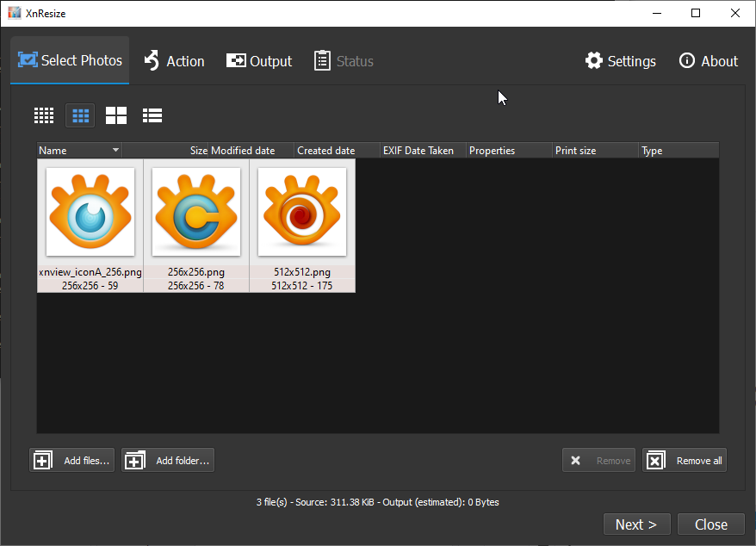The height and width of the screenshot is (546, 756).
Task: Select the 512x512.png thumbnail
Action: pyautogui.click(x=302, y=212)
